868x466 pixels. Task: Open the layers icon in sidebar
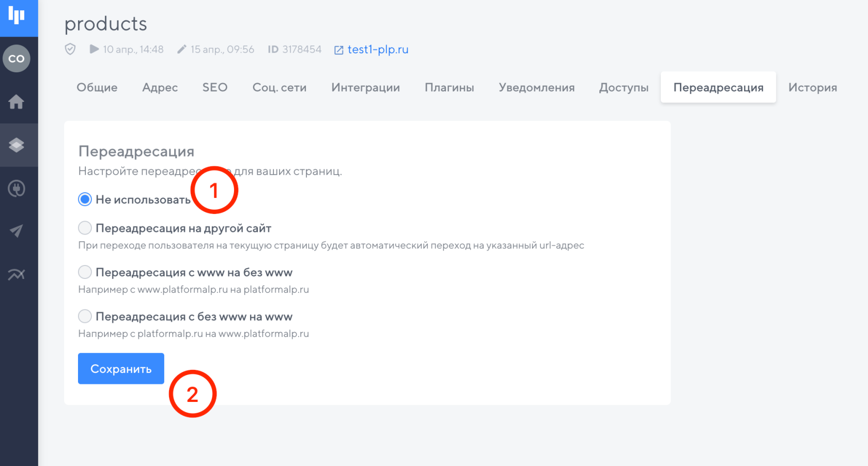point(17,145)
